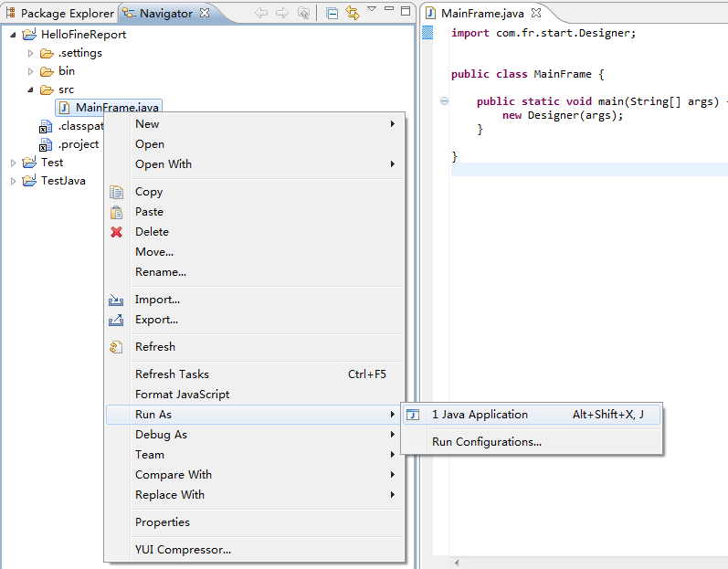Click the Up (go into parent) icon

coord(303,13)
